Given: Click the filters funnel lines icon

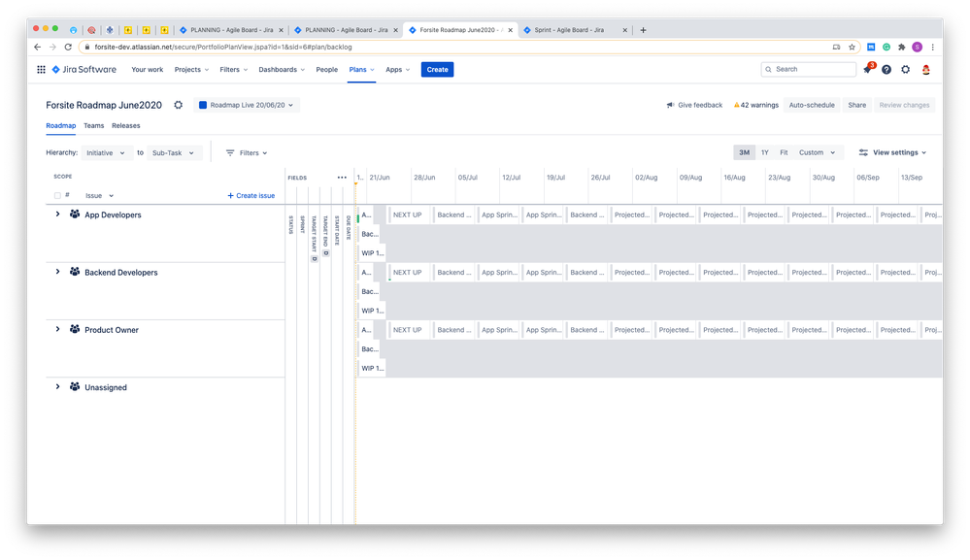Looking at the screenshot, I should pos(230,152).
